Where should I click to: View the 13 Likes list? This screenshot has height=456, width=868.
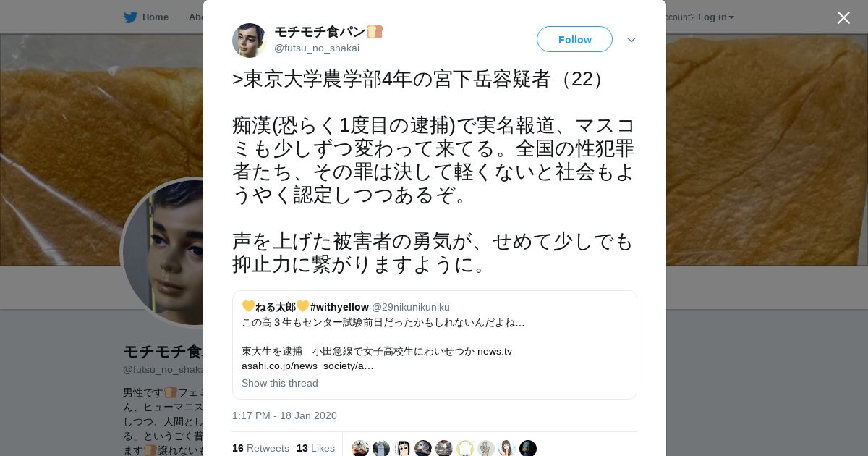point(315,448)
